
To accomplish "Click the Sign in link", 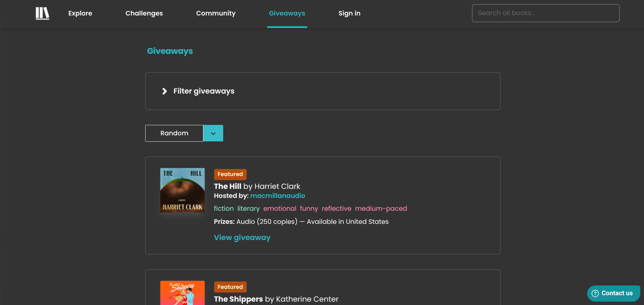I will [349, 13].
